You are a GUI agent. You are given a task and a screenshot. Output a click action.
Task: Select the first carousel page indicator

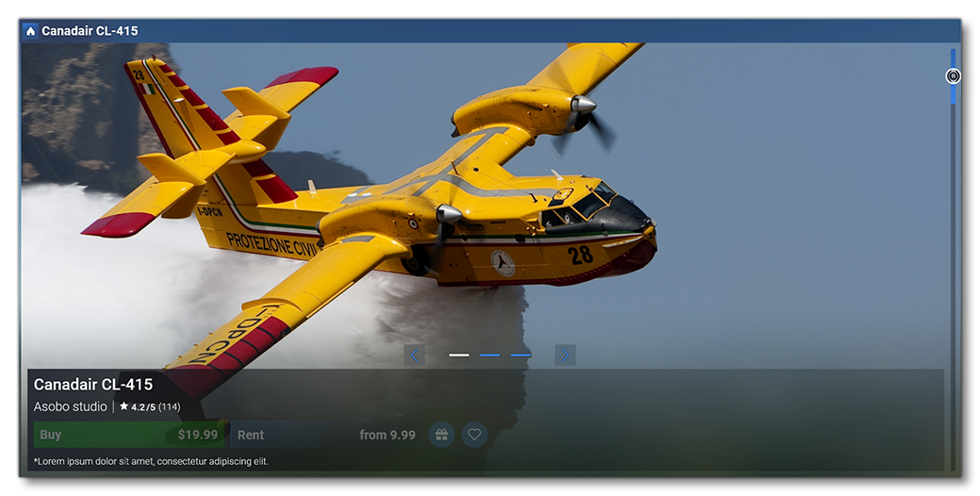coord(459,355)
